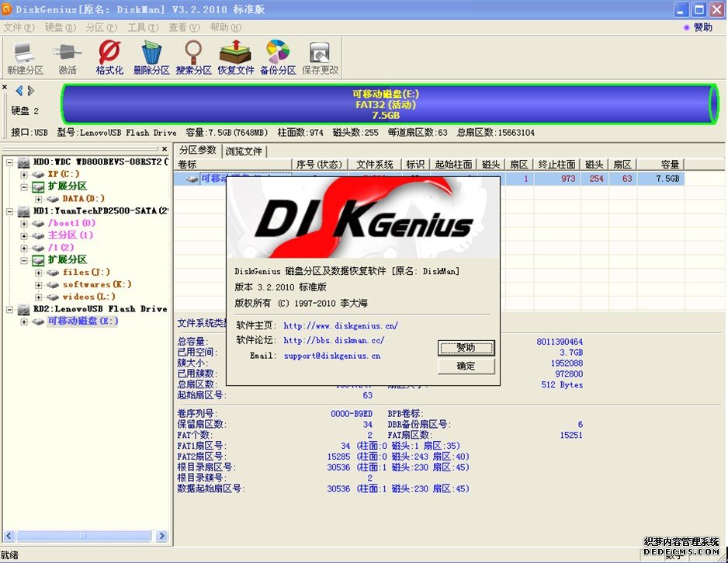728x563 pixels.
Task: Click the 删除分区 (Delete Partition) icon
Action: 151,54
